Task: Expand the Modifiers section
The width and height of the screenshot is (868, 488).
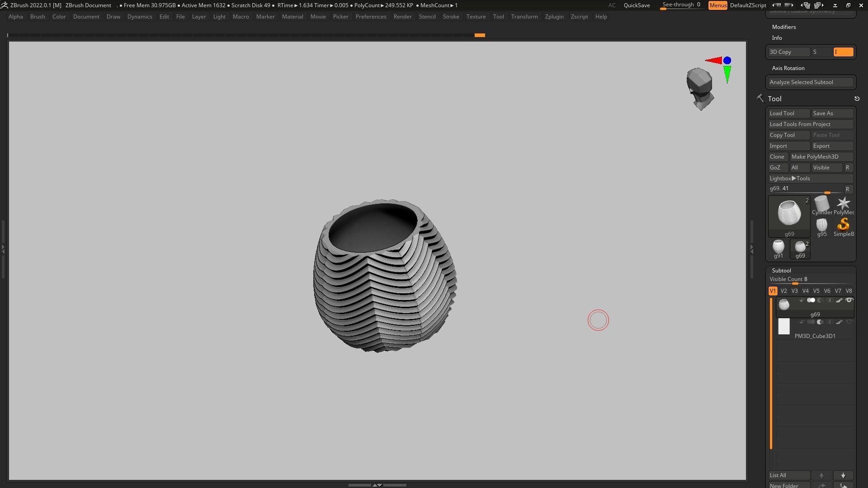Action: click(x=784, y=27)
